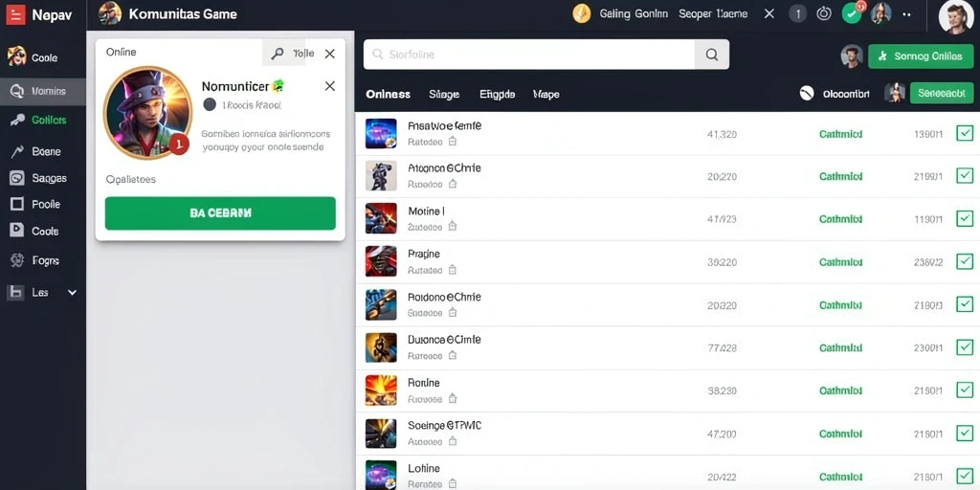
Task: Expand the Les sidebar chevron
Action: click(72, 292)
